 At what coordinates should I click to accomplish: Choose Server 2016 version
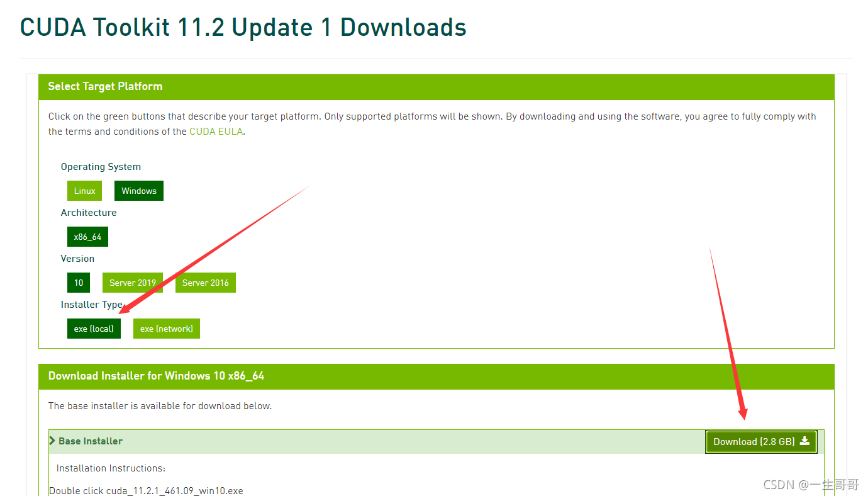(206, 283)
